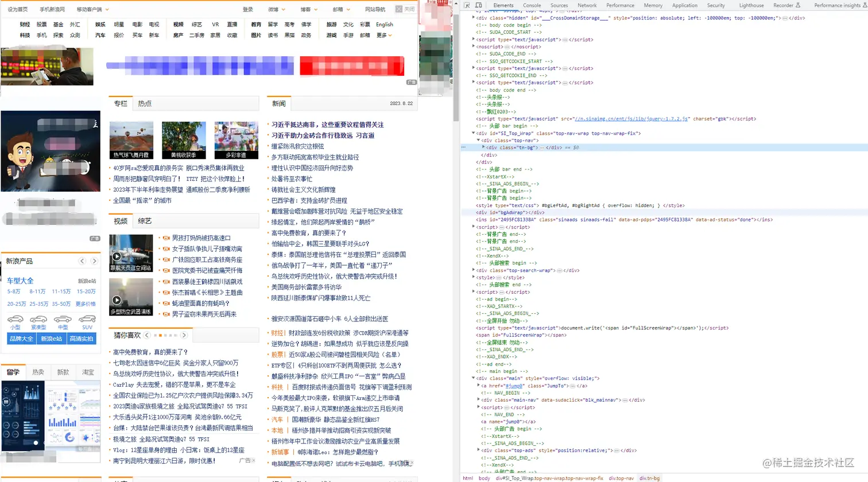The width and height of the screenshot is (868, 482).
Task: Click the next arrow beside 猜你喜欢
Action: pos(184,335)
